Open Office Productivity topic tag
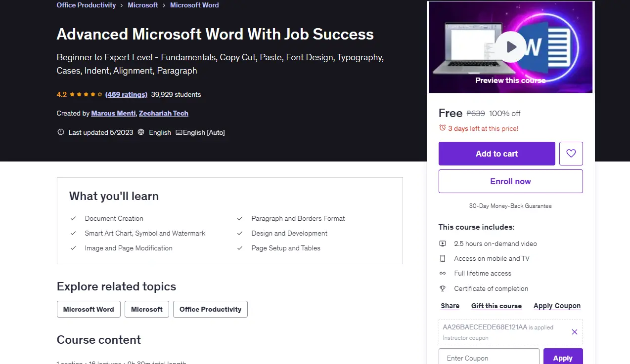This screenshot has width=630, height=364. click(x=210, y=309)
